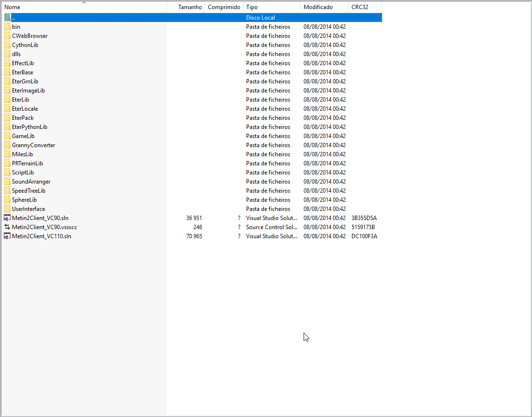The height and width of the screenshot is (417, 532).
Task: Select the CWebBrowser folder name
Action: point(30,36)
